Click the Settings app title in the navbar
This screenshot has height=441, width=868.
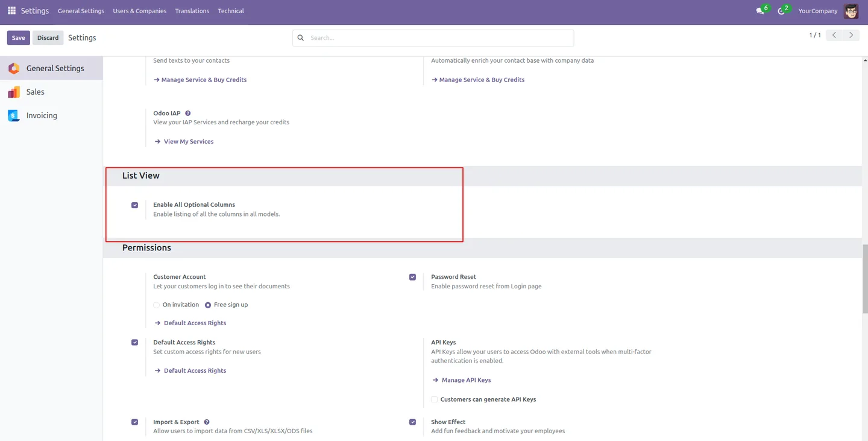34,11
